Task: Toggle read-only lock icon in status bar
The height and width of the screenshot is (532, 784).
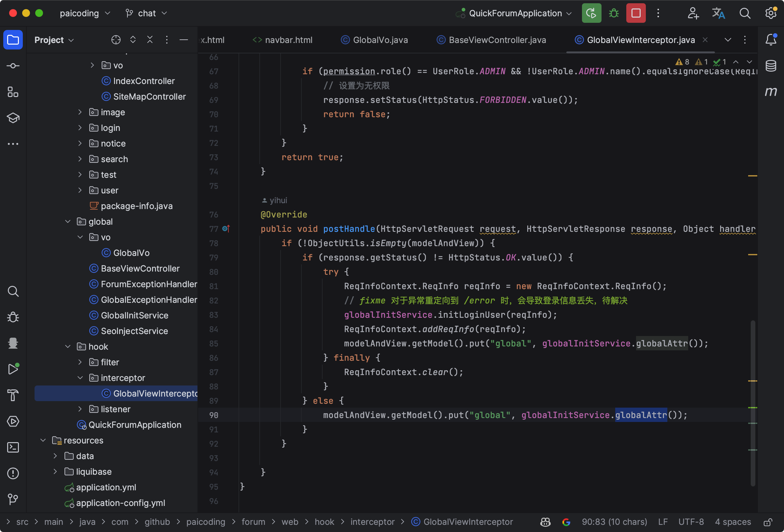Action: click(x=768, y=522)
